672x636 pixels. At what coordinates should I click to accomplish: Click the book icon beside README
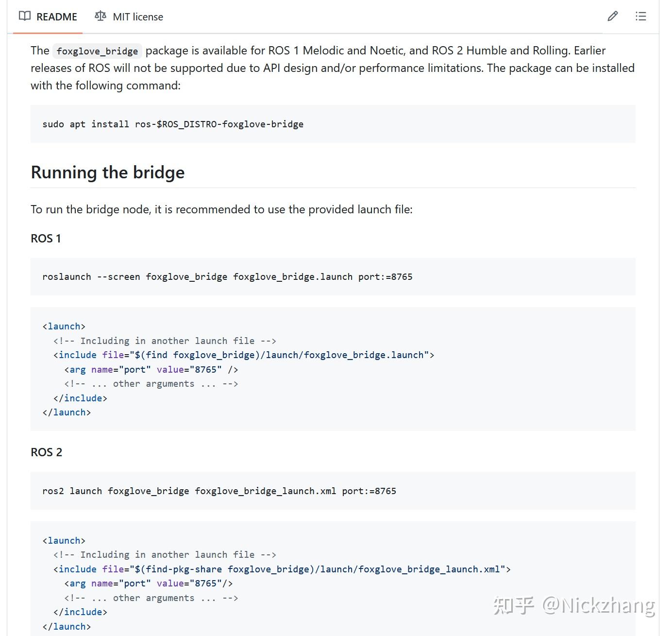coord(24,16)
